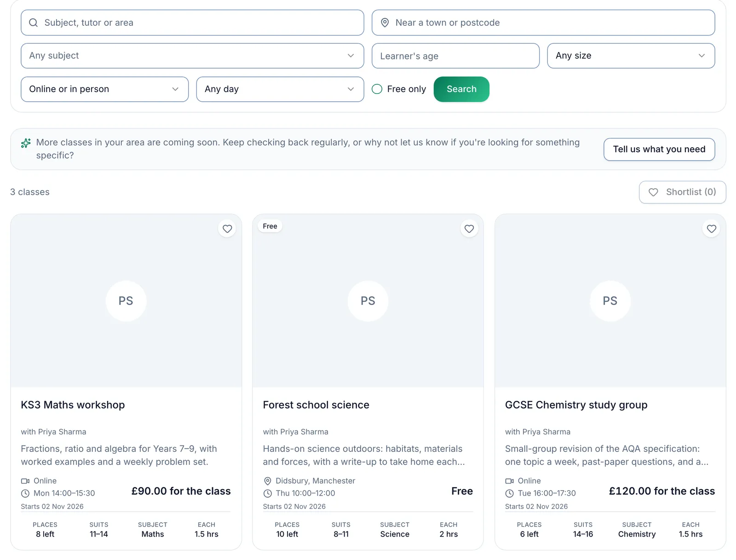Image resolution: width=736 pixels, height=560 pixels.
Task: Heart the GCSE Chemistry study group card
Action: (712, 229)
